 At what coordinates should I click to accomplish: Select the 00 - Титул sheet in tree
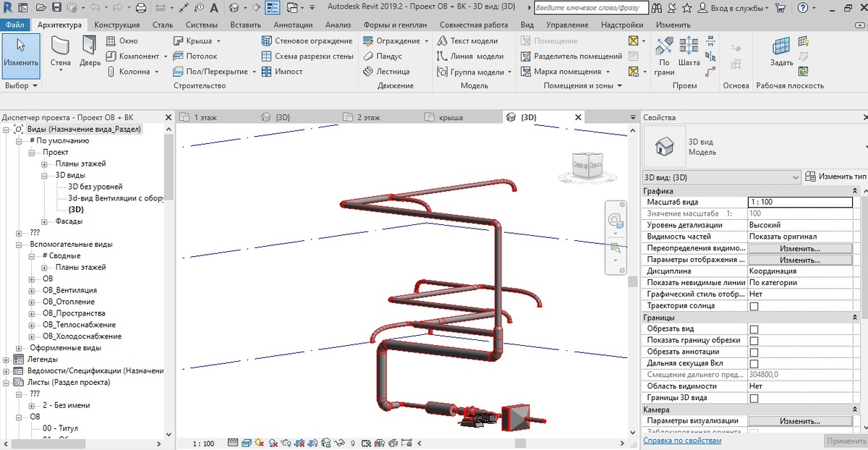click(x=60, y=428)
